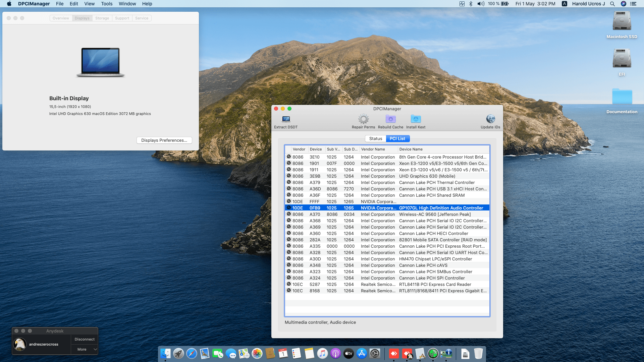Sort by the Vendor Name column header
Screen dimensions: 644x362
[x=379, y=149]
